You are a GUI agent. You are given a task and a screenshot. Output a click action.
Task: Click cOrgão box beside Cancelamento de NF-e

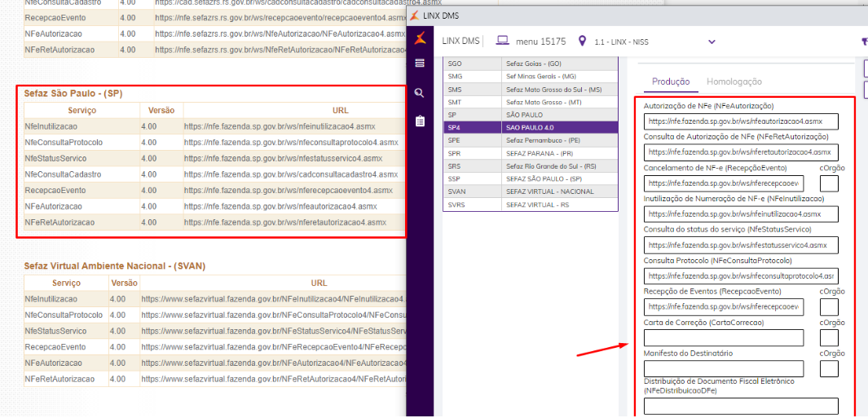point(829,183)
